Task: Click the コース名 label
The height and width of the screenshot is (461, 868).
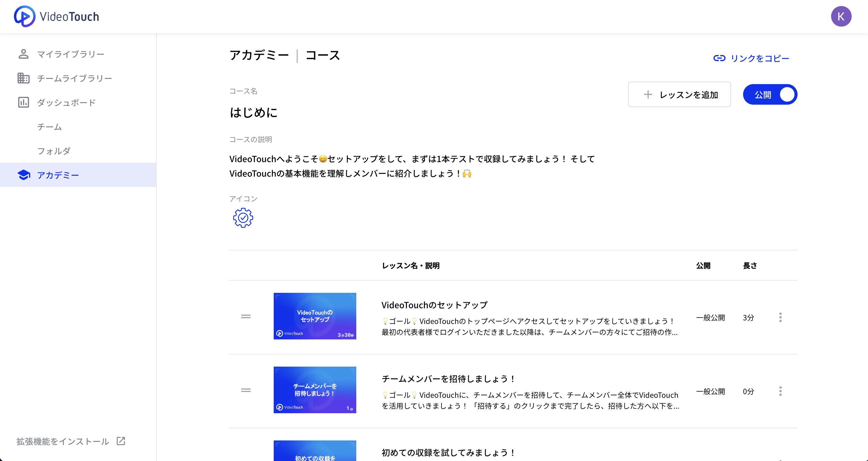Action: 243,91
